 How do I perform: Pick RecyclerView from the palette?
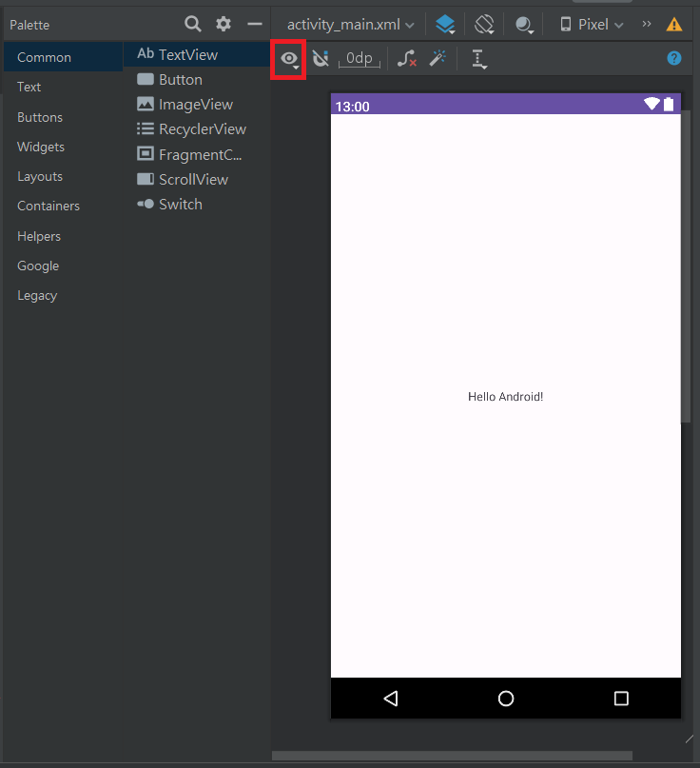click(x=197, y=129)
